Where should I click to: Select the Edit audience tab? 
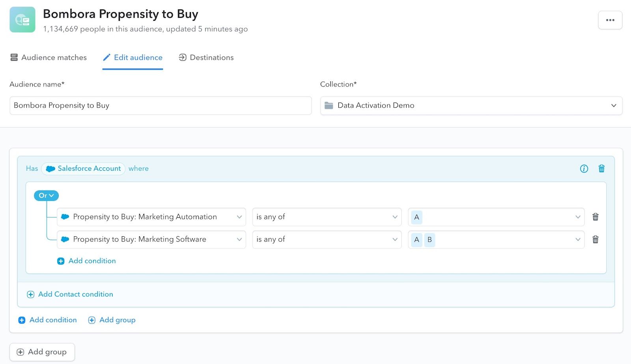(x=133, y=58)
